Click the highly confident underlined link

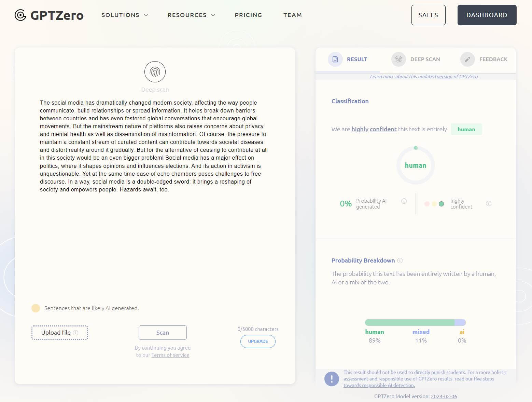point(374,129)
